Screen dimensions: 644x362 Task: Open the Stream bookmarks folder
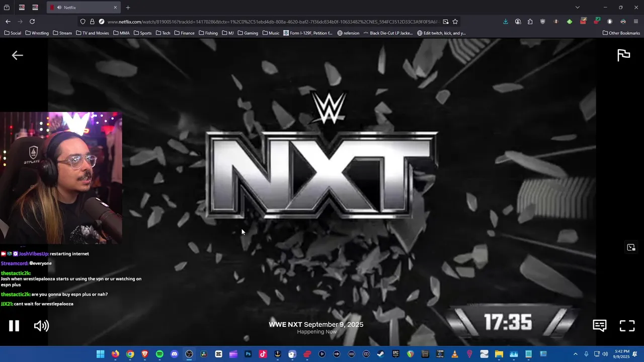(x=62, y=33)
